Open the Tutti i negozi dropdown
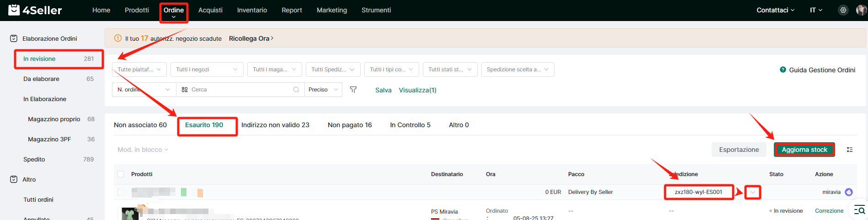 click(207, 70)
